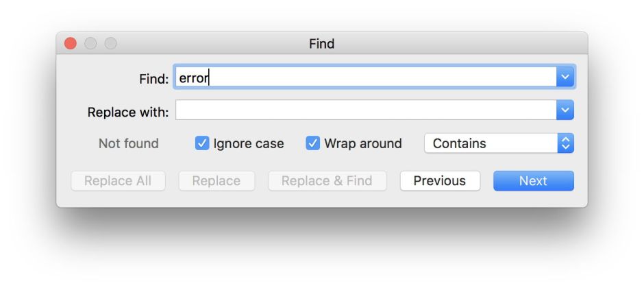The image size is (644, 288).
Task: Hit the Replace & Find button
Action: [327, 181]
